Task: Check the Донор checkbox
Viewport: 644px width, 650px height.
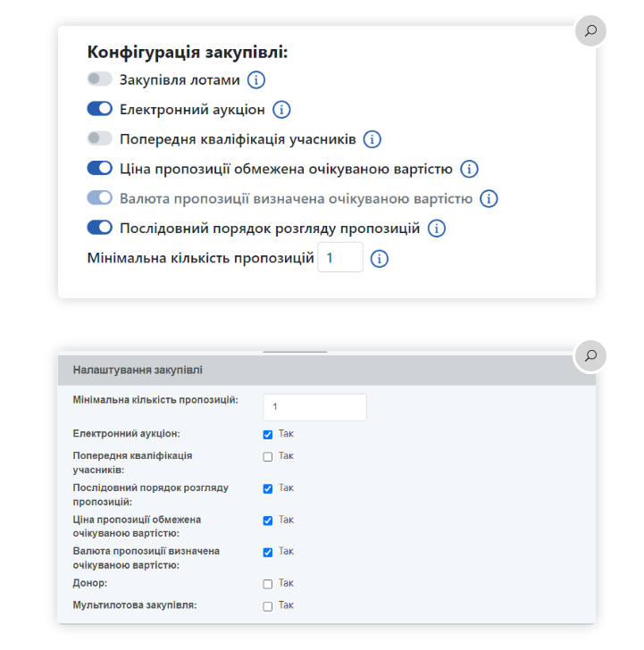Action: (x=268, y=584)
